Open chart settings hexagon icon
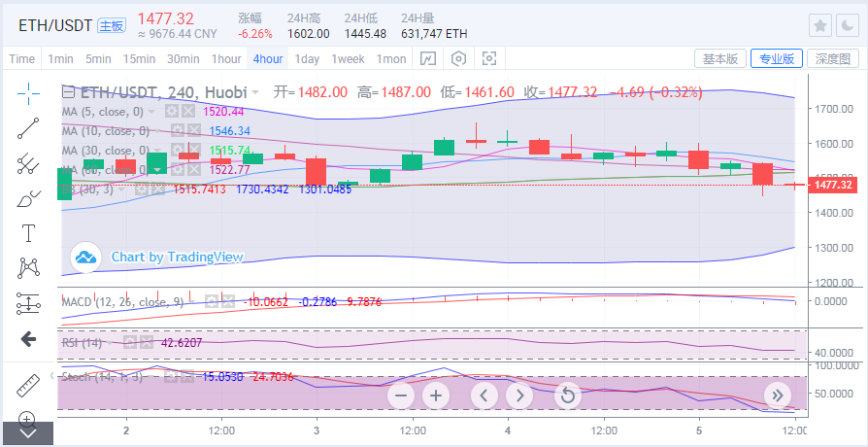 pyautogui.click(x=459, y=58)
